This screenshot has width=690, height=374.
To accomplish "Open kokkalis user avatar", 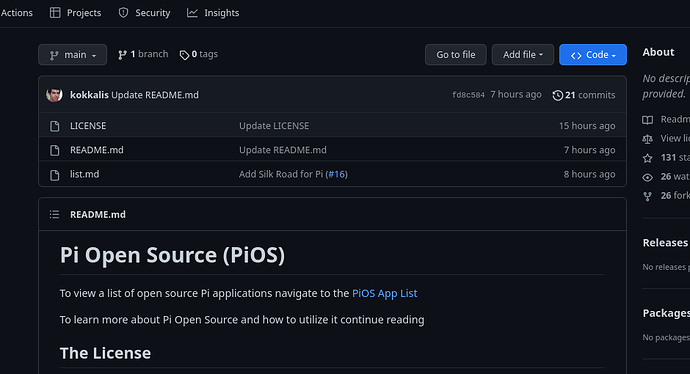I will (54, 95).
